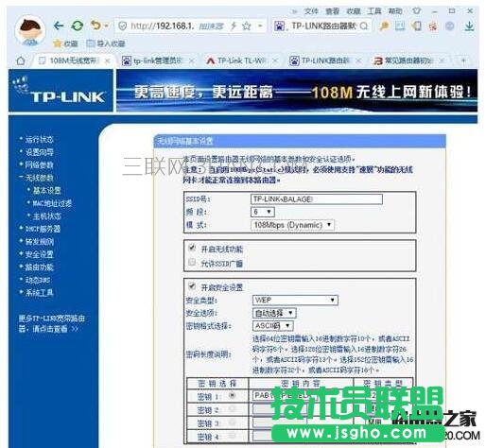Image resolution: width=486 pixels, height=448 pixels.
Task: Open 安全设置 in the sidebar
Action: [39, 254]
